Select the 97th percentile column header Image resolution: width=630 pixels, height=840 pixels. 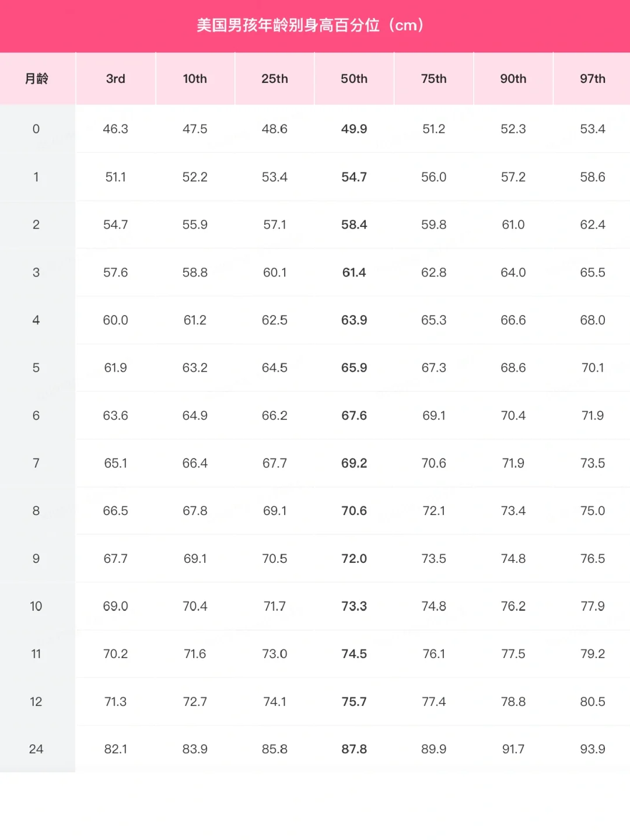(x=593, y=79)
